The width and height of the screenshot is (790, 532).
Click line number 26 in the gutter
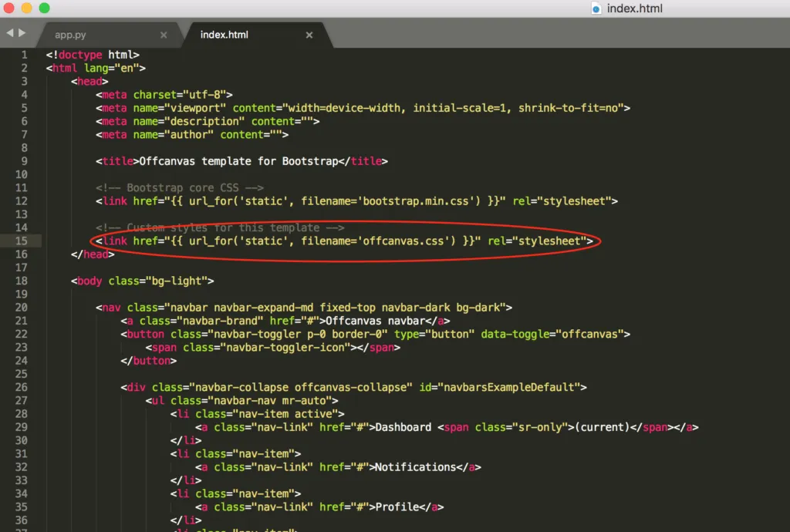coord(21,387)
